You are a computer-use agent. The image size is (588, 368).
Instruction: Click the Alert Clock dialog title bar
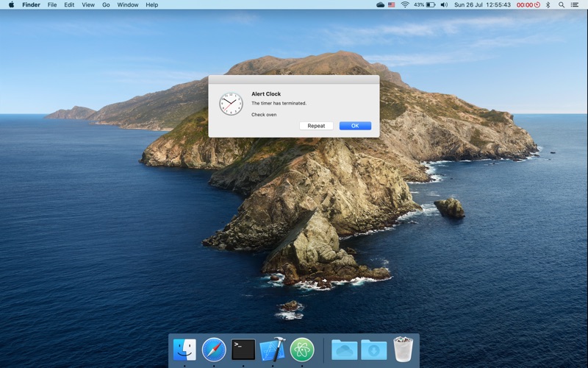(294, 79)
